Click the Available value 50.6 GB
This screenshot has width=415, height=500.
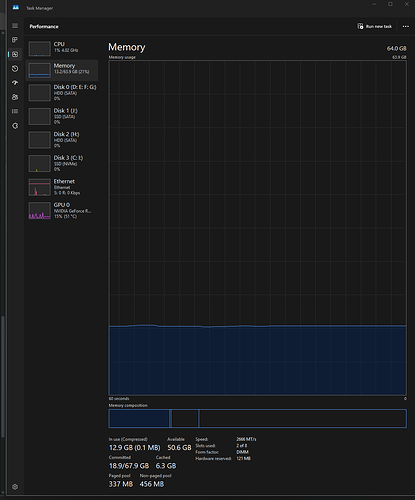[179, 448]
